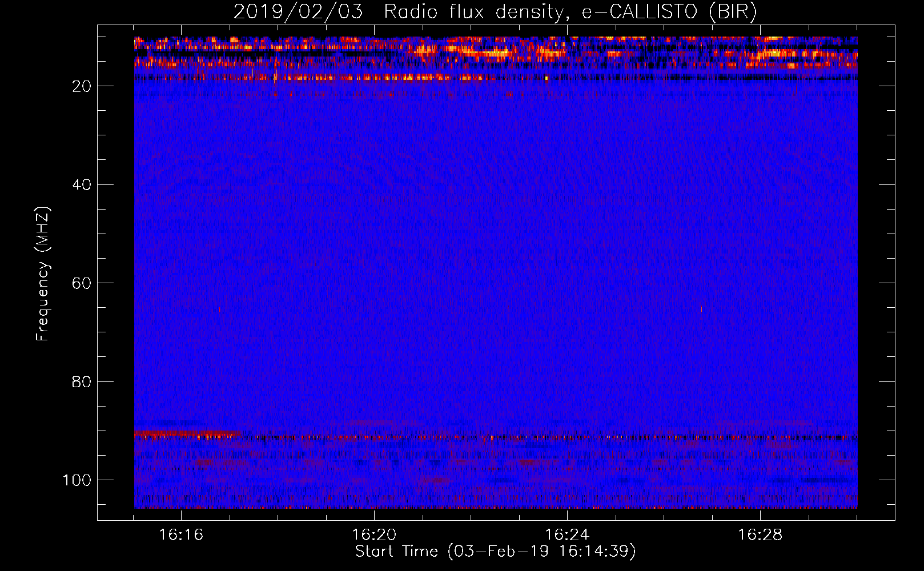The image size is (924, 571).
Task: Select the 80 MHz frequency tick label
Action: coord(82,381)
